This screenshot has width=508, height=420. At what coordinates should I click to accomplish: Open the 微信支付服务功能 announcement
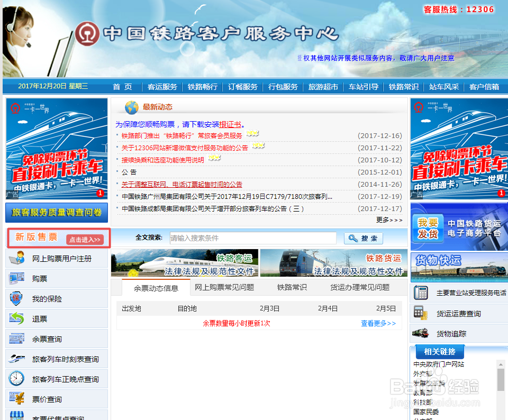coord(185,148)
